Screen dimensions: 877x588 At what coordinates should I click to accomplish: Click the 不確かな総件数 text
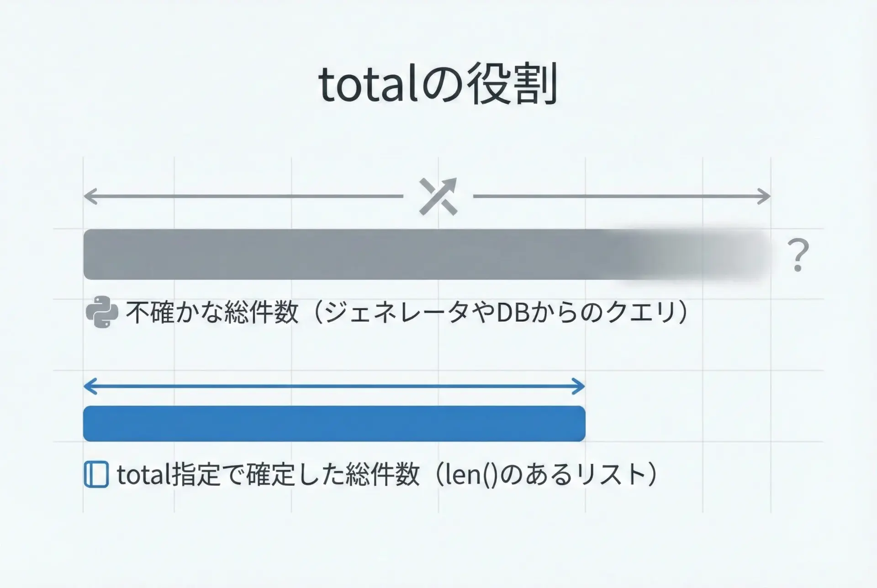212,313
